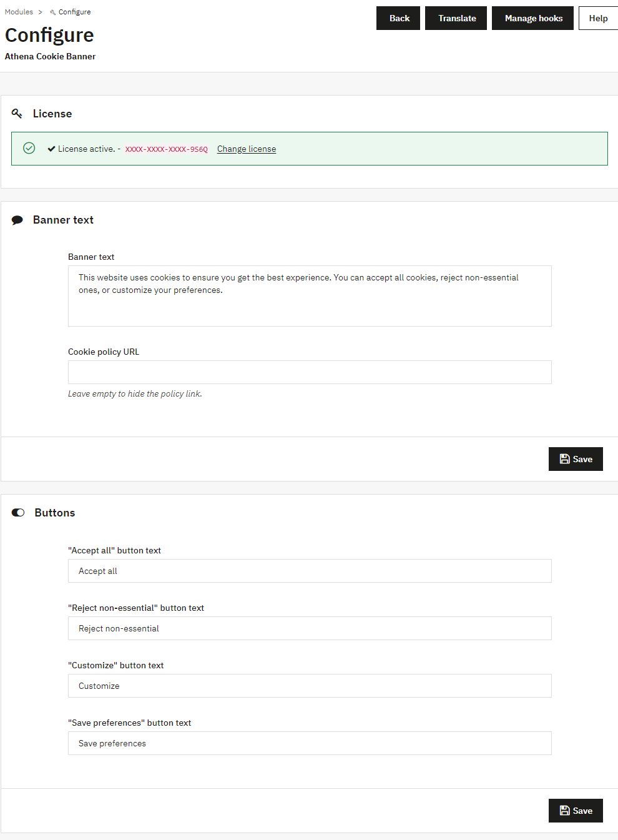Image resolution: width=618 pixels, height=840 pixels.
Task: Select the "Accept all" button text field
Action: 310,571
